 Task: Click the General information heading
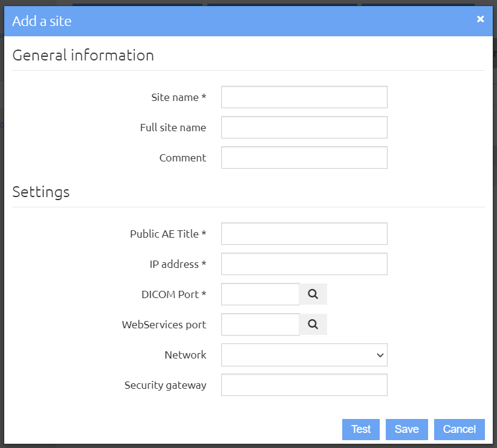click(83, 55)
